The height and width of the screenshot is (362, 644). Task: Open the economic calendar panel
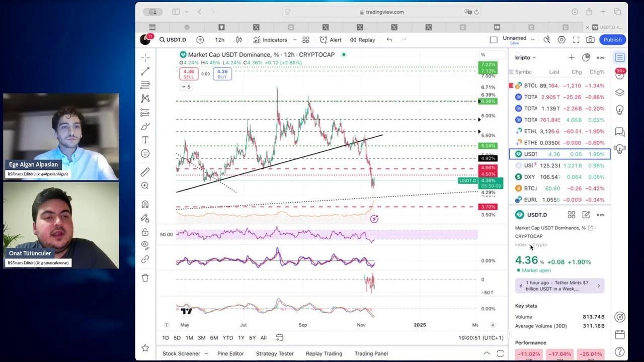coord(620,334)
